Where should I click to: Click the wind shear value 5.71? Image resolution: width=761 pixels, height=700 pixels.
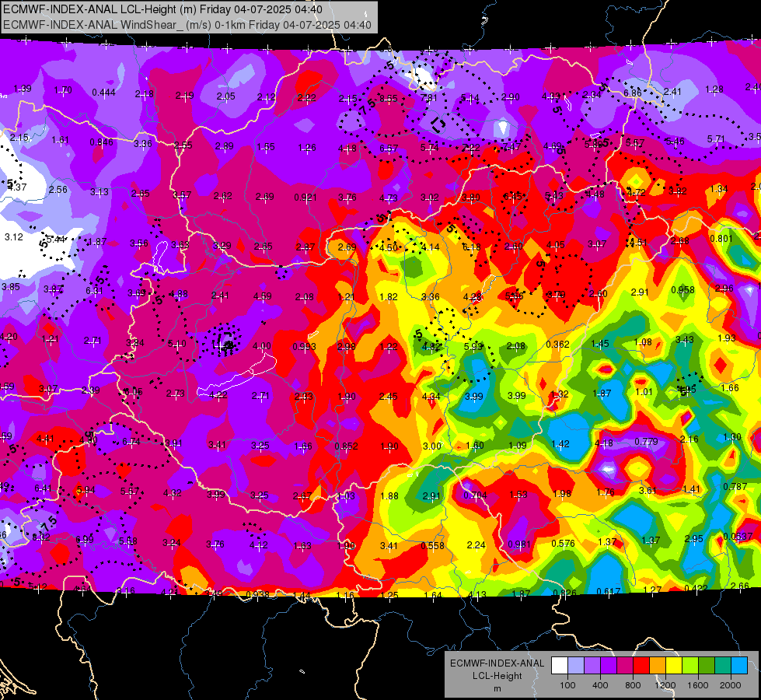(x=716, y=139)
